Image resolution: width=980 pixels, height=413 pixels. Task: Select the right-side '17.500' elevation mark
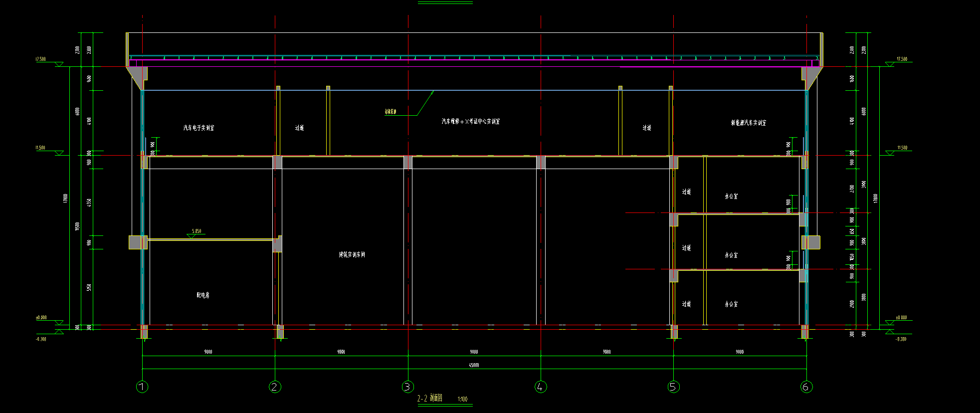tap(902, 59)
